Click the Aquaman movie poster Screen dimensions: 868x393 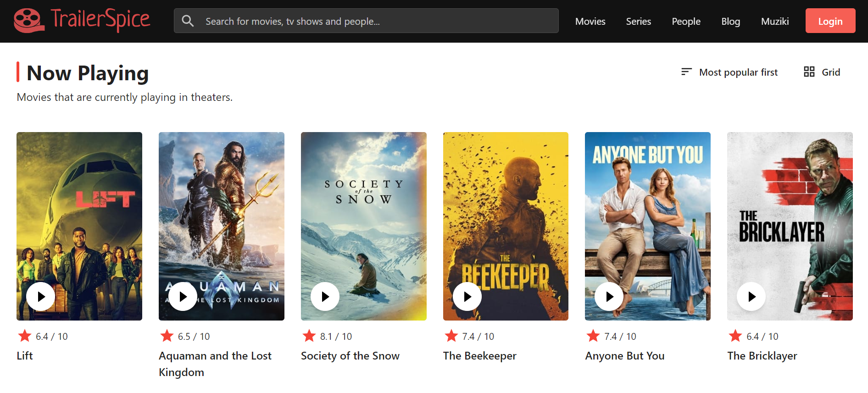pos(222,226)
